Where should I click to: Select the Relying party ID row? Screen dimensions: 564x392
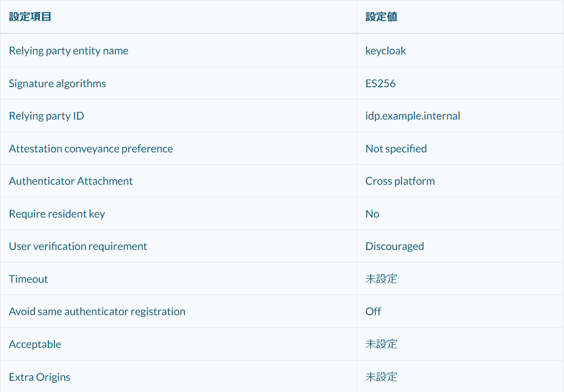pyautogui.click(x=47, y=115)
